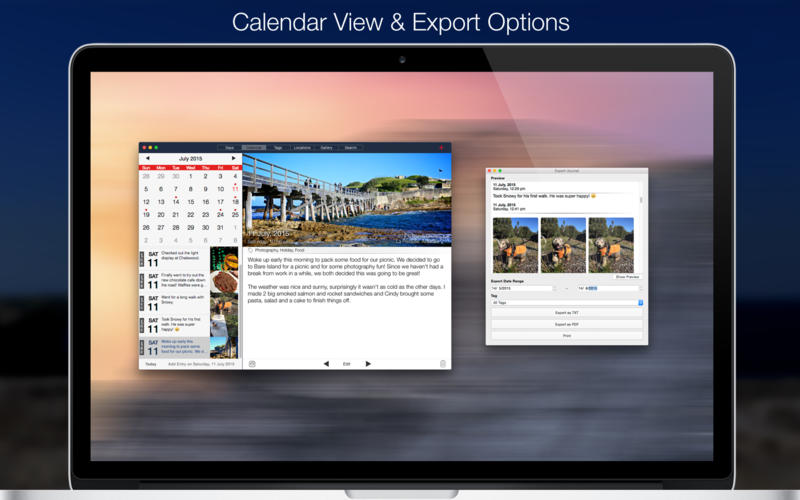Open the photo icon below the entry
Image resolution: width=800 pixels, height=500 pixels.
252,364
